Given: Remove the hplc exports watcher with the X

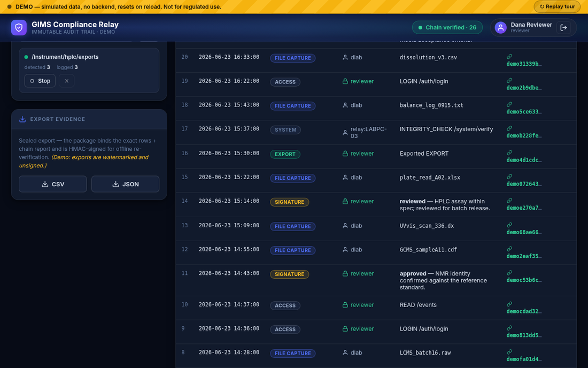Looking at the screenshot, I should pos(66,81).
